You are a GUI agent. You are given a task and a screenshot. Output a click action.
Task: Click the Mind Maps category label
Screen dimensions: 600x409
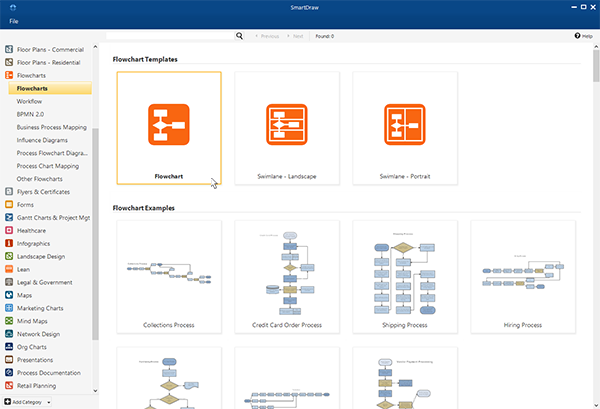pyautogui.click(x=32, y=321)
